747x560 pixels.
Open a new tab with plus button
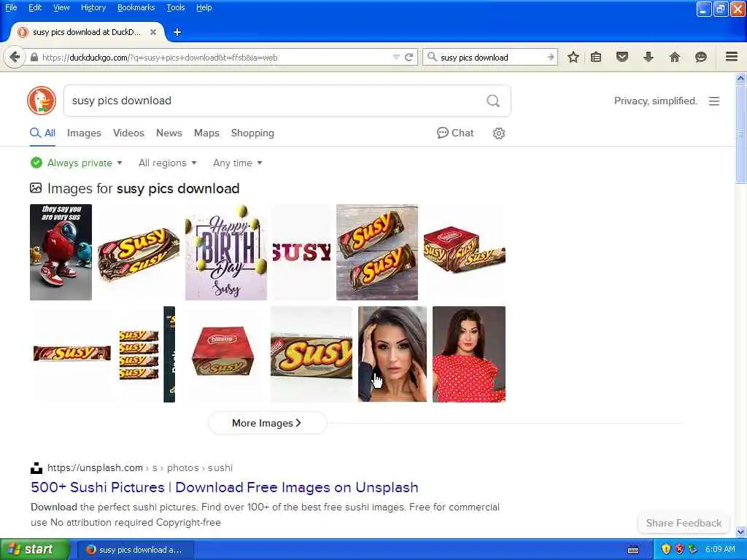pos(177,32)
